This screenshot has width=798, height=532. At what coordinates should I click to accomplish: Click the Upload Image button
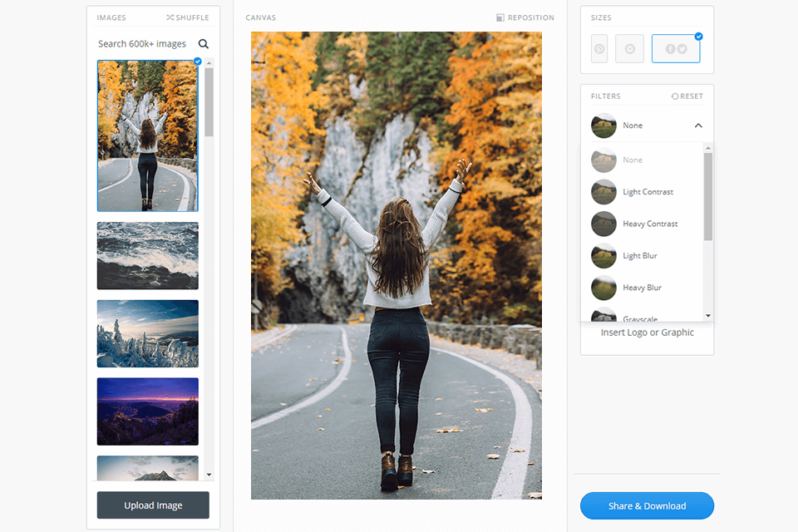[x=153, y=505]
